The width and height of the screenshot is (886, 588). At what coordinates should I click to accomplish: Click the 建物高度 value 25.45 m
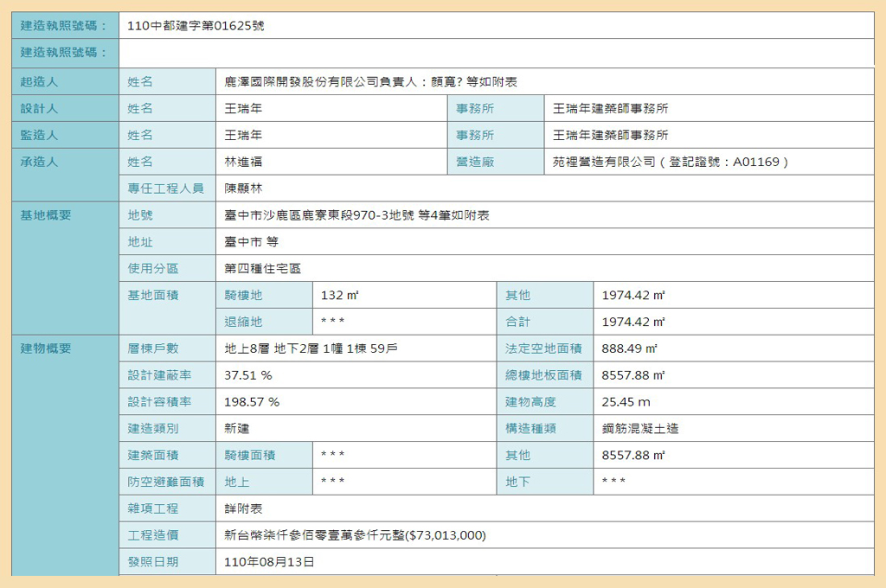coord(626,402)
